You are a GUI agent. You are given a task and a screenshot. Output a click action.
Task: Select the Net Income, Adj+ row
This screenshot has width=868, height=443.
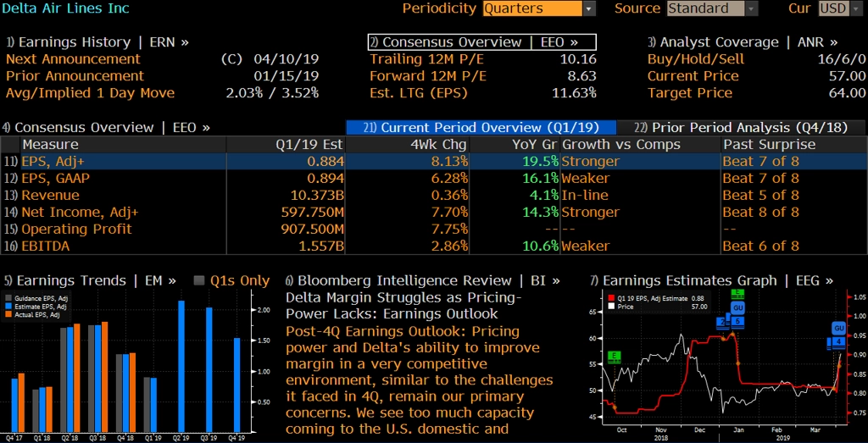[433, 213]
